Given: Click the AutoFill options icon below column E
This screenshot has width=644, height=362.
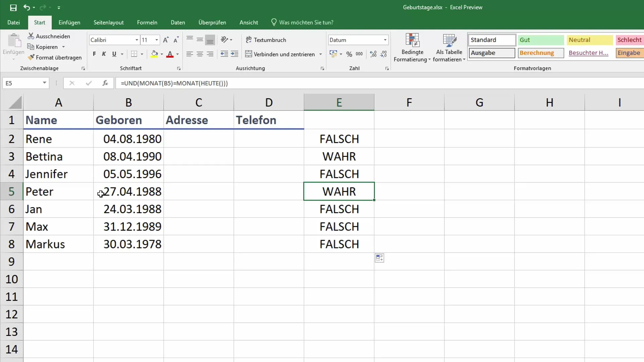Looking at the screenshot, I should click(x=379, y=258).
